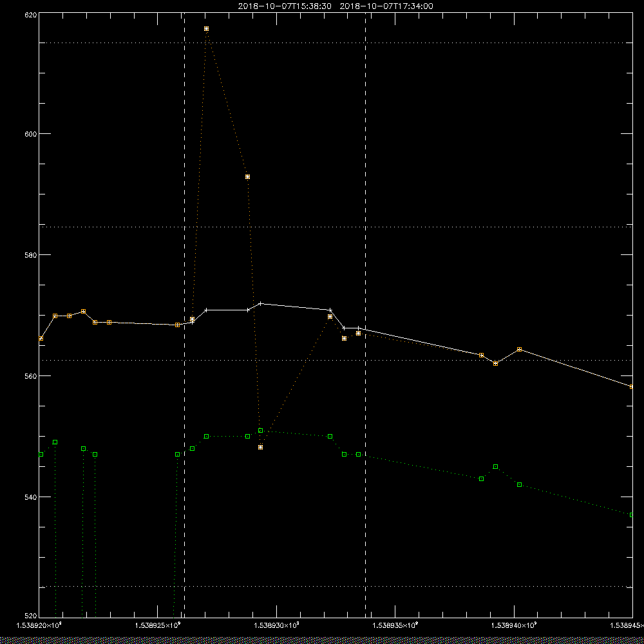Select the first orange point on the left axis
Screen dimensions: 644x644
(41, 339)
